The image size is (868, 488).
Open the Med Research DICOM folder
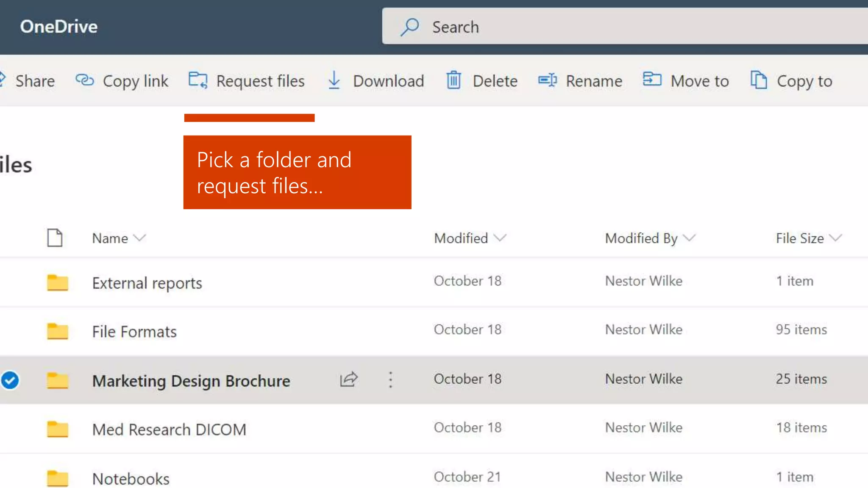coord(169,429)
